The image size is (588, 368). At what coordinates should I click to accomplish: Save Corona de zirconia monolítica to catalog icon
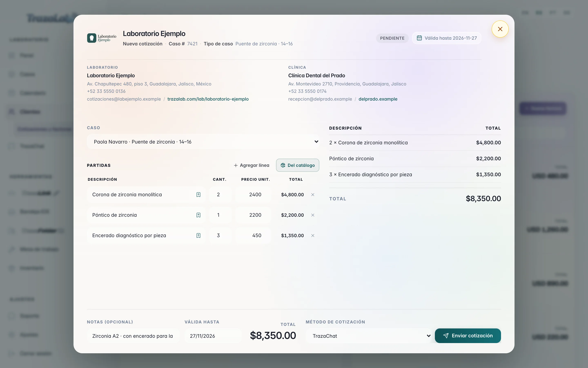(x=198, y=195)
